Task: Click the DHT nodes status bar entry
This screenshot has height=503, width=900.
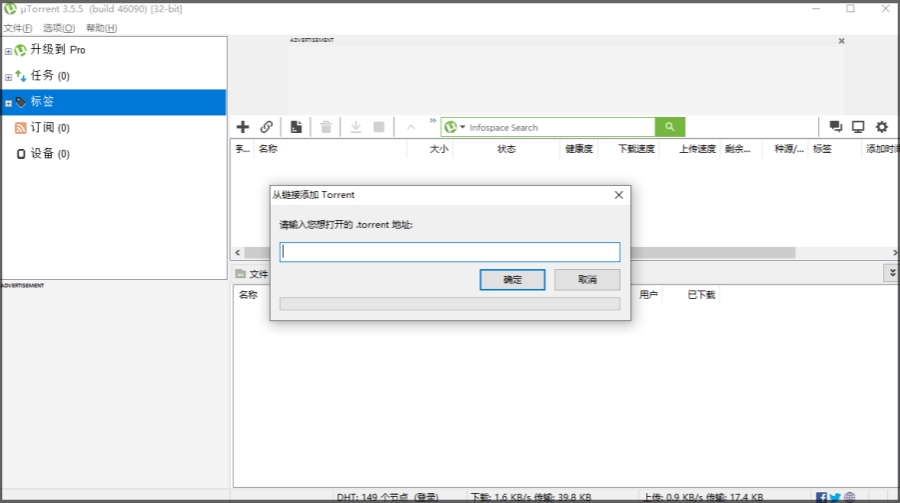Action: pyautogui.click(x=387, y=497)
